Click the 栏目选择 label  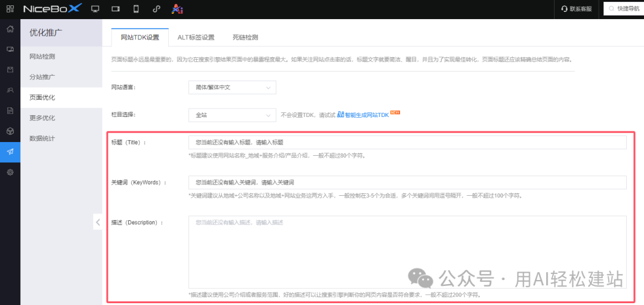click(x=123, y=115)
